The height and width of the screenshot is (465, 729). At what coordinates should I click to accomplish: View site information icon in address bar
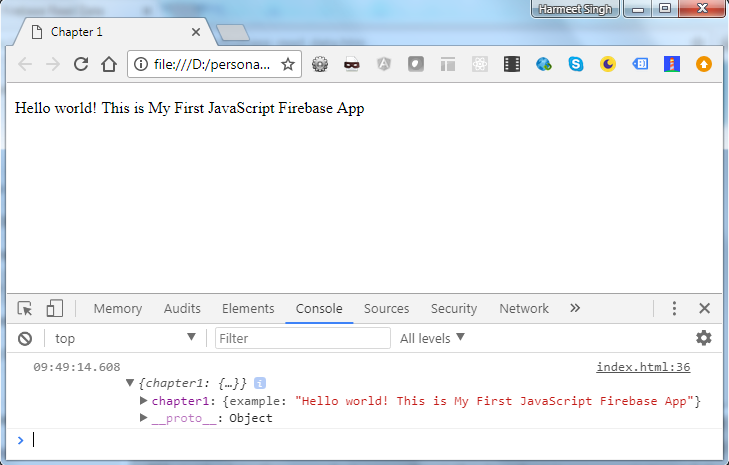coord(140,64)
